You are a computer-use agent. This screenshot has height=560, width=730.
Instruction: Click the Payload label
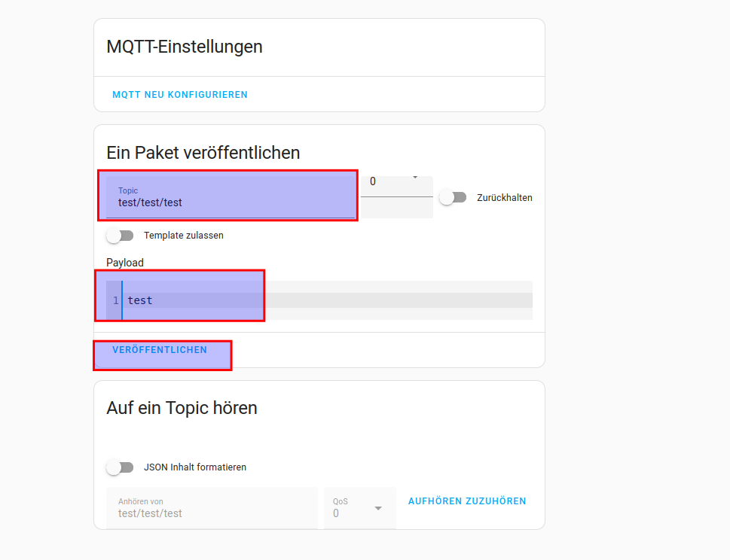[x=124, y=262]
